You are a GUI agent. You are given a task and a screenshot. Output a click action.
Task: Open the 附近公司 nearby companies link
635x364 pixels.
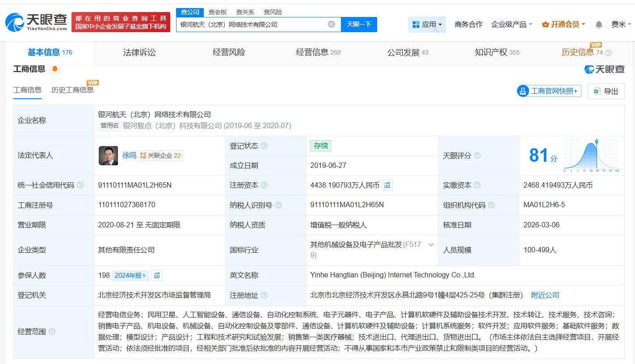[x=545, y=295]
